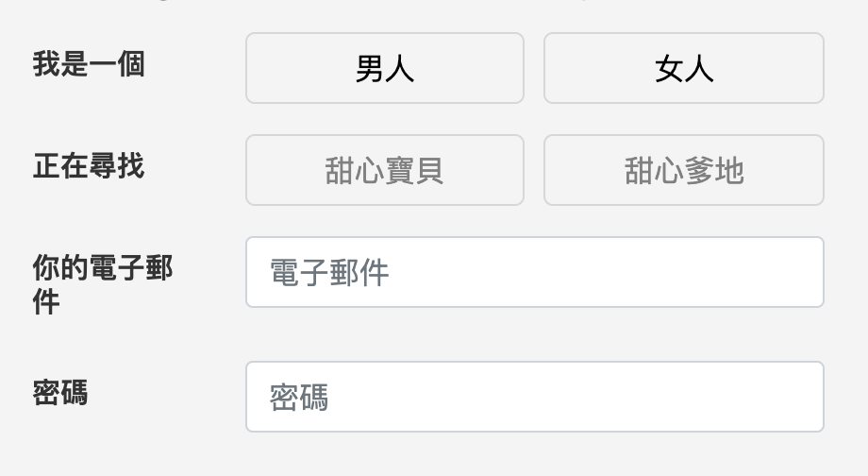Place cursor in email address textbox
The height and width of the screenshot is (476, 868).
534,272
